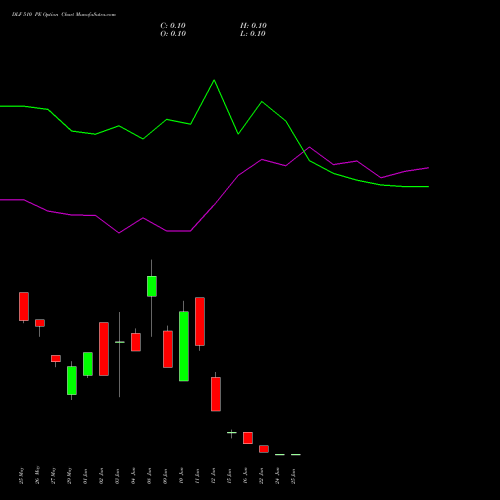
Task: Click the doji candle above 03 Jun
Action: (x=120, y=342)
